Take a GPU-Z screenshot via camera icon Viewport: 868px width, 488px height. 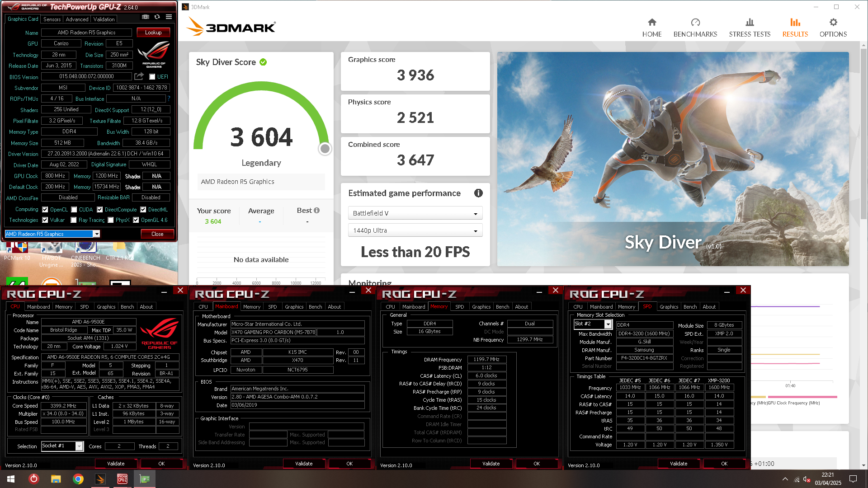coord(145,17)
